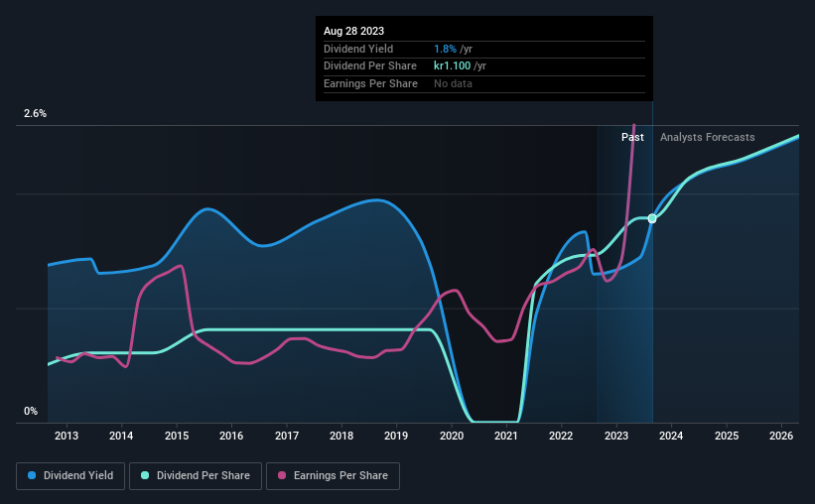Select the 2016 label on the x-axis
Viewport: 815px width, 504px height.
tap(231, 436)
